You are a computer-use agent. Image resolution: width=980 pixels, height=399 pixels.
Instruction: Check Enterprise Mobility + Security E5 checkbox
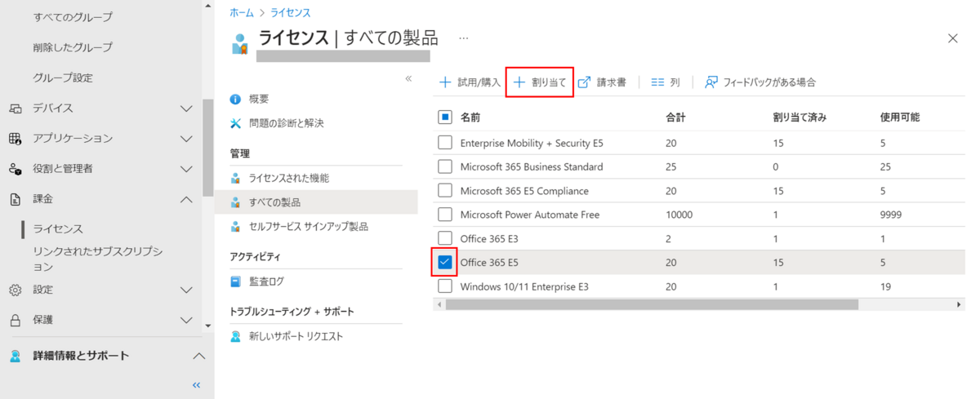point(445,143)
